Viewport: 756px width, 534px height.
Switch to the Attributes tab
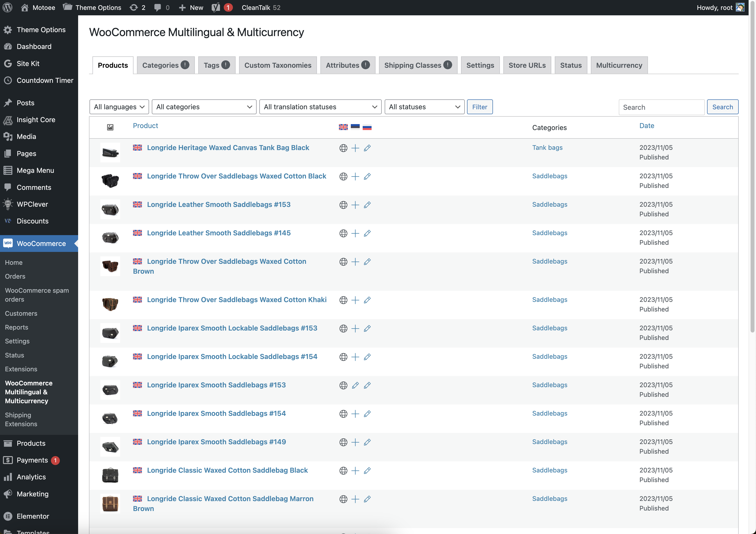click(x=348, y=65)
